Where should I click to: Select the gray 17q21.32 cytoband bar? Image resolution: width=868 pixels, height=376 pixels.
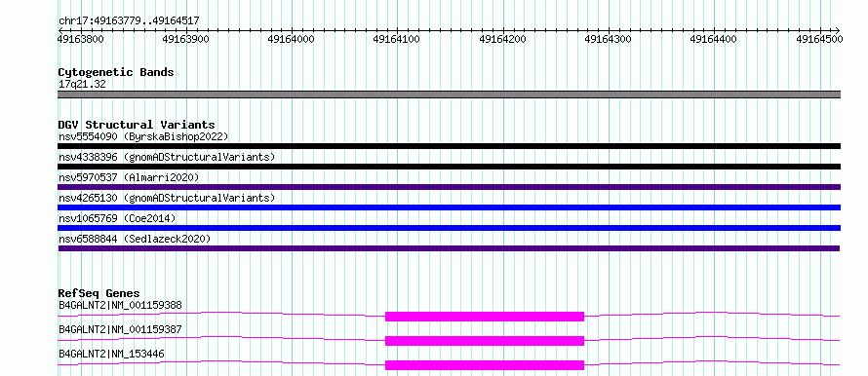pos(449,94)
